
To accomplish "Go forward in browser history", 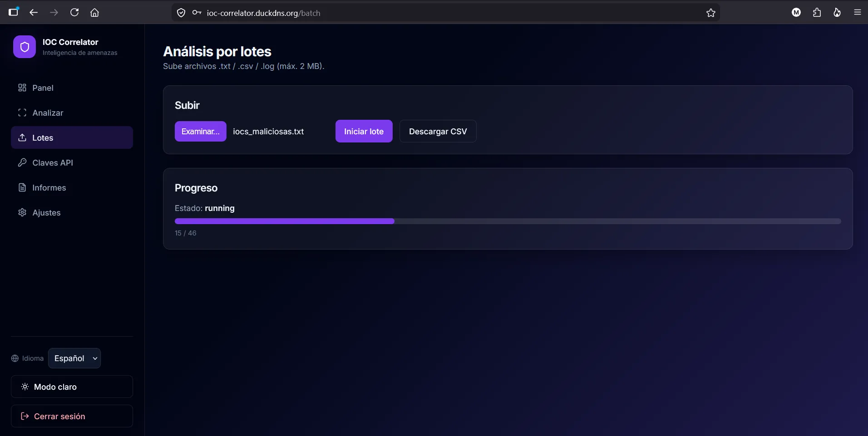I will pos(54,13).
